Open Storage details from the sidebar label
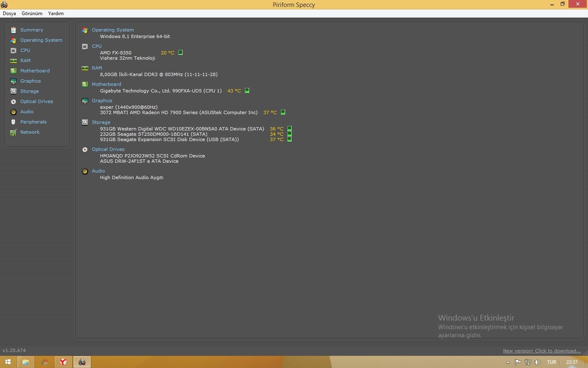This screenshot has height=368, width=588. tap(29, 91)
